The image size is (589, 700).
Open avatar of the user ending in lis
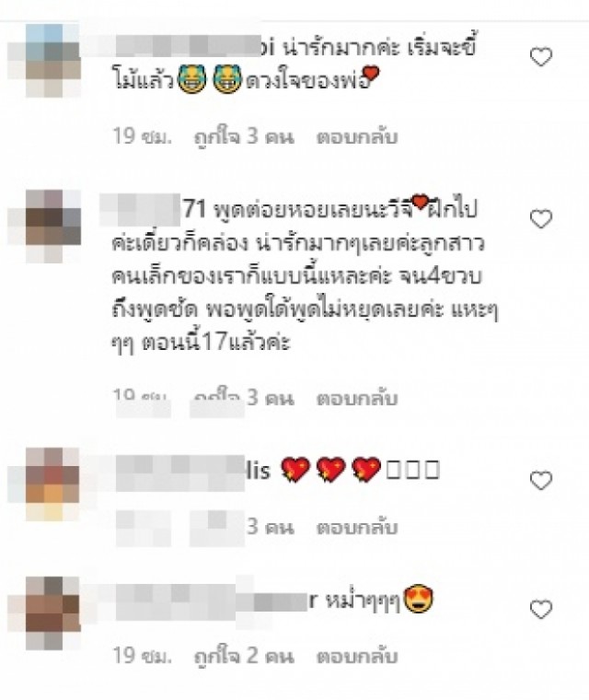click(x=44, y=484)
